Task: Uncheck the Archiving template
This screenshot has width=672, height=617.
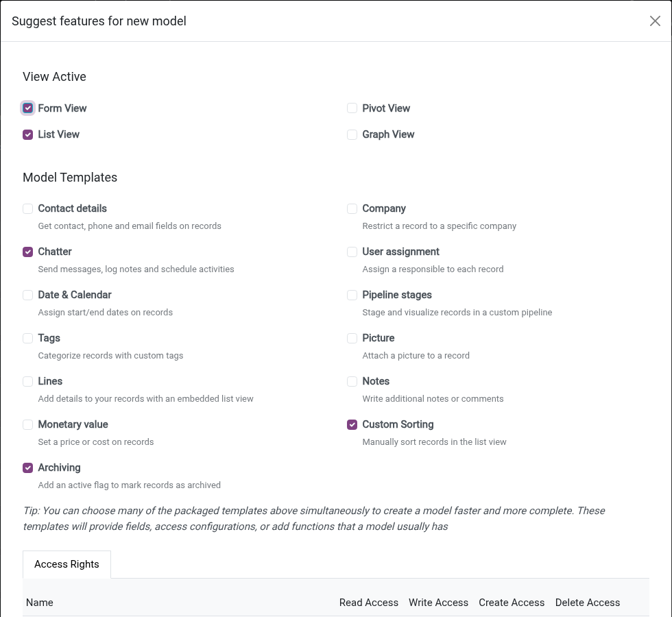Action: coord(28,468)
